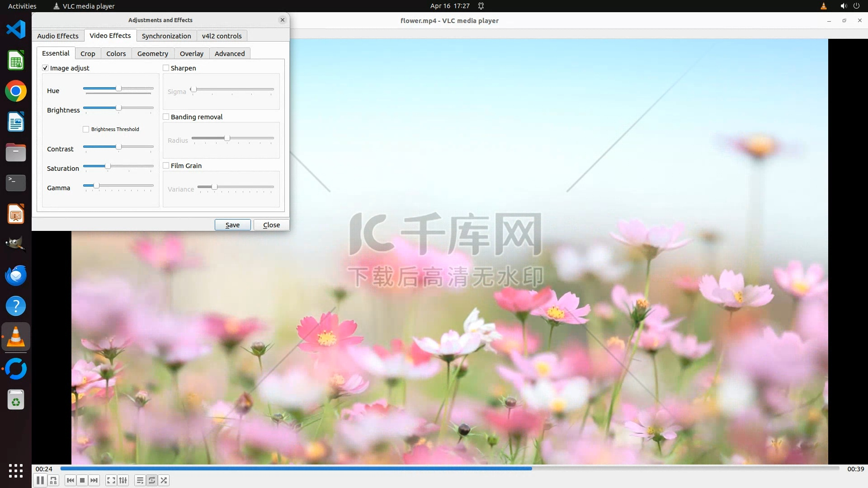Stop playback with the stop button
The width and height of the screenshot is (868, 488).
click(82, 480)
